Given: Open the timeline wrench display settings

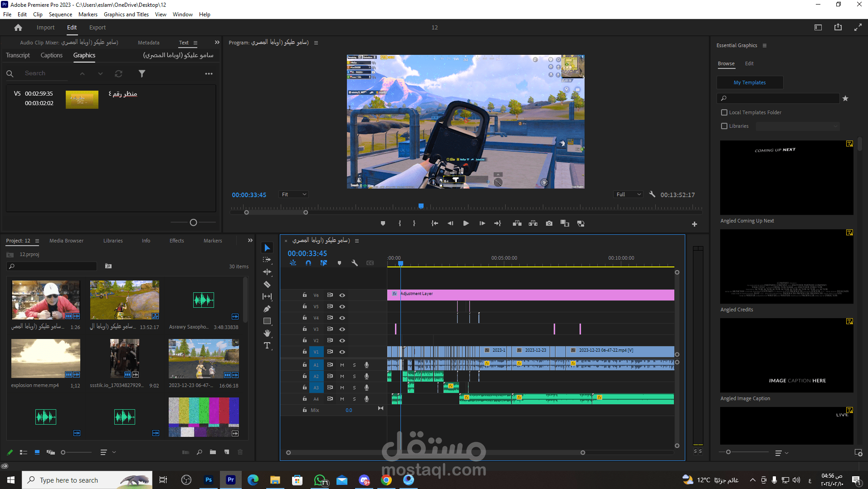Looking at the screenshot, I should [355, 263].
